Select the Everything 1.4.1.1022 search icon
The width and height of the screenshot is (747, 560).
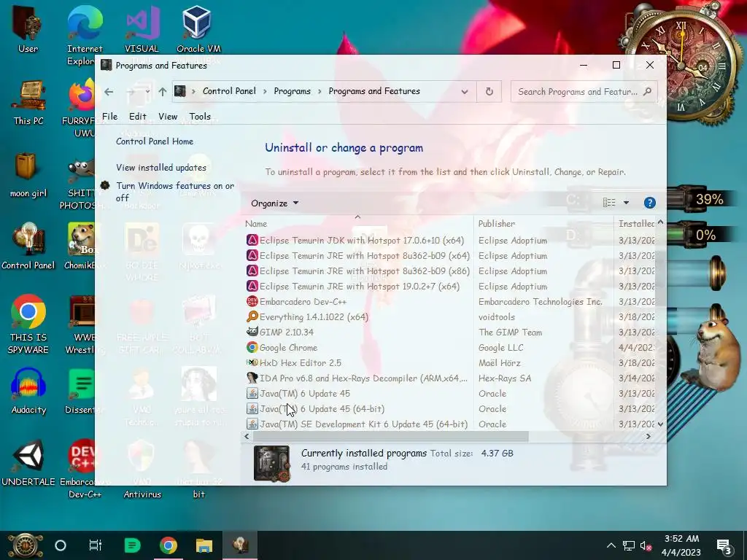click(252, 316)
